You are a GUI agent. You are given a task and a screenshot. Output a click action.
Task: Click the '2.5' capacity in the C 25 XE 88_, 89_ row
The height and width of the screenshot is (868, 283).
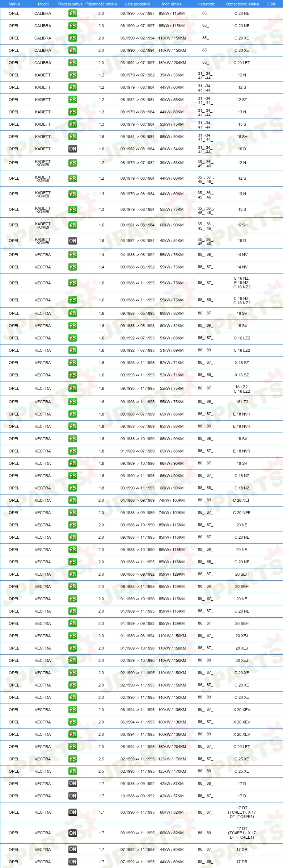[101, 771]
